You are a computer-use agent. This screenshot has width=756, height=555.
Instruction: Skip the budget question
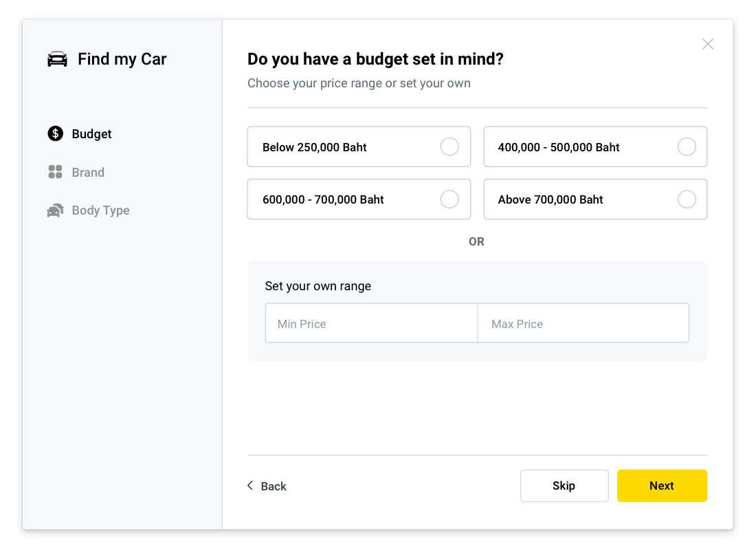click(x=564, y=486)
